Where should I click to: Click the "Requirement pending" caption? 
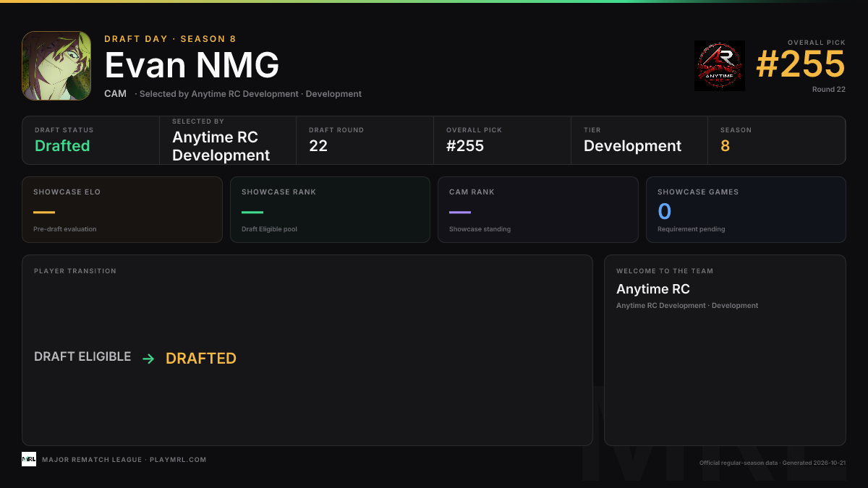tap(691, 229)
